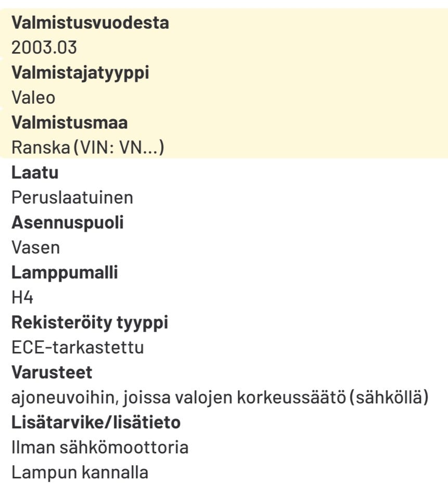The width and height of the screenshot is (448, 494).
Task: Select the H4 lamp type value
Action: coord(22,297)
